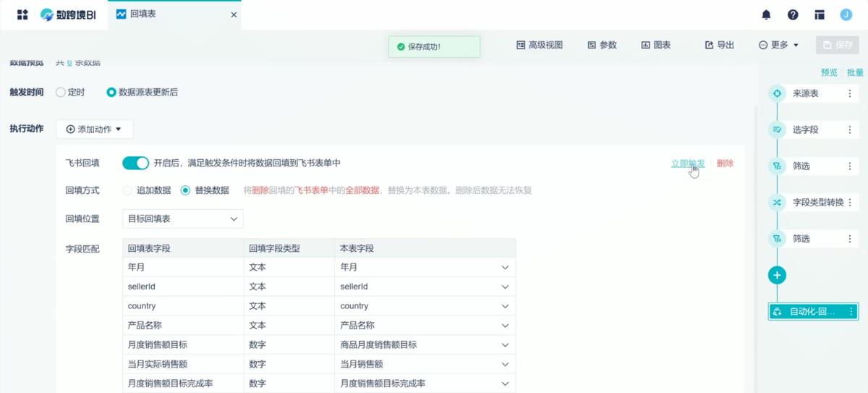868x393 pixels.
Task: Open the 高级视图 toolbar item
Action: click(x=540, y=45)
